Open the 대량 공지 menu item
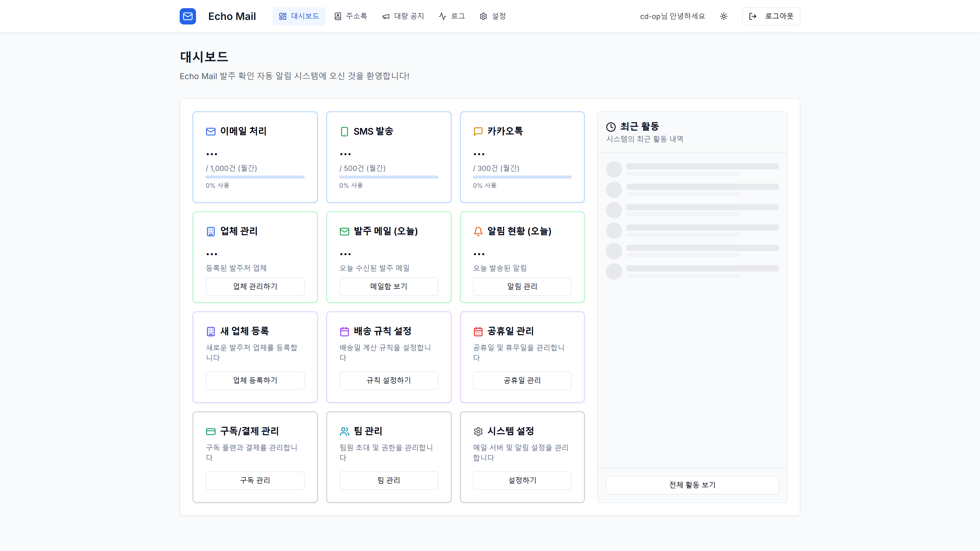 tap(403, 16)
